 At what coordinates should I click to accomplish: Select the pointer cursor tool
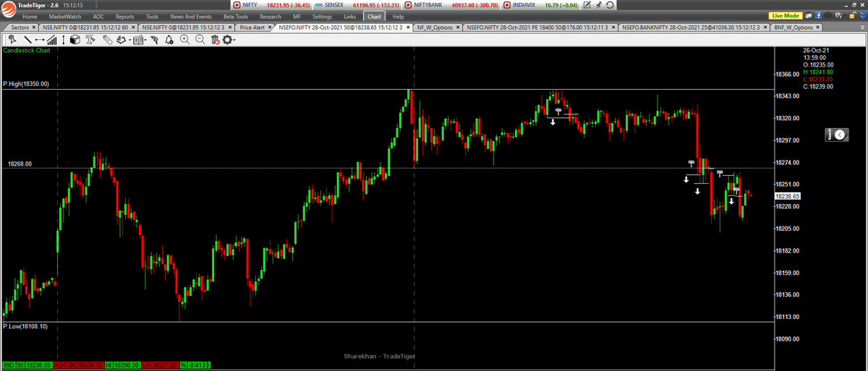pos(12,40)
